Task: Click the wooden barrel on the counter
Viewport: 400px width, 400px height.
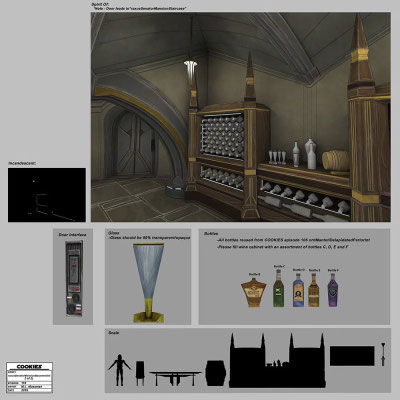Action: point(336,161)
